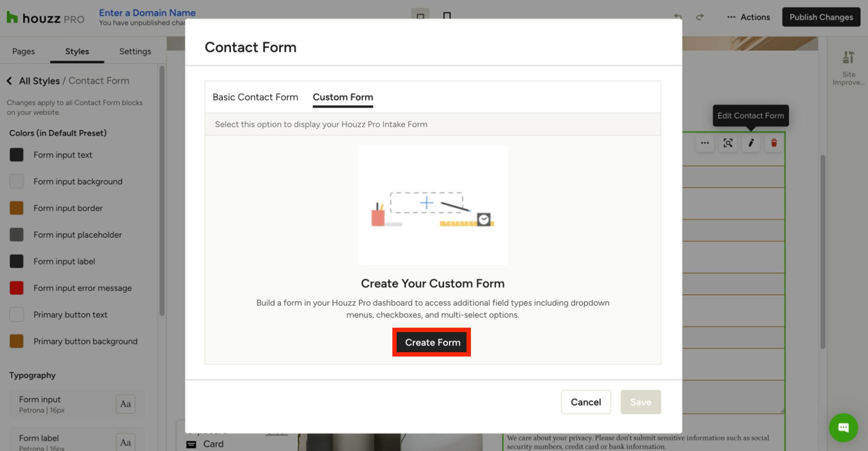Screen dimensions: 868x451
Task: Click the Card block icon
Action: tap(191, 444)
